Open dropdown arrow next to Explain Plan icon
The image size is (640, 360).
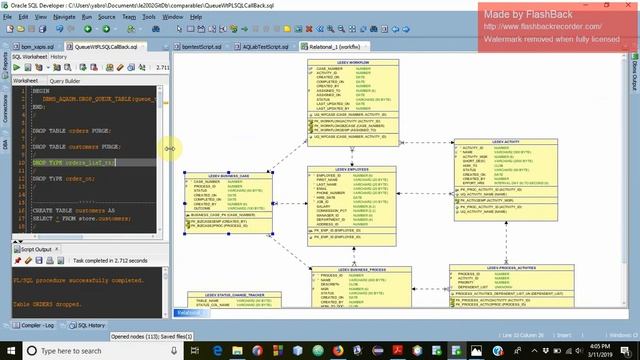point(48,67)
